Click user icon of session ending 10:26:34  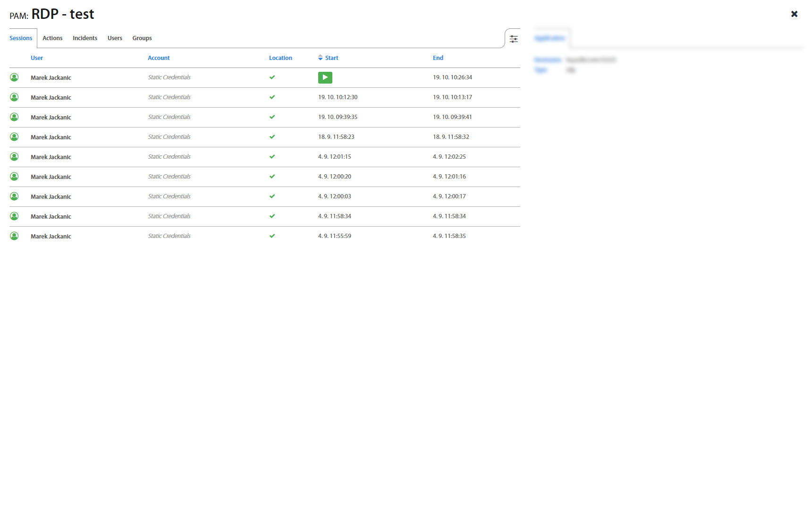click(x=15, y=77)
